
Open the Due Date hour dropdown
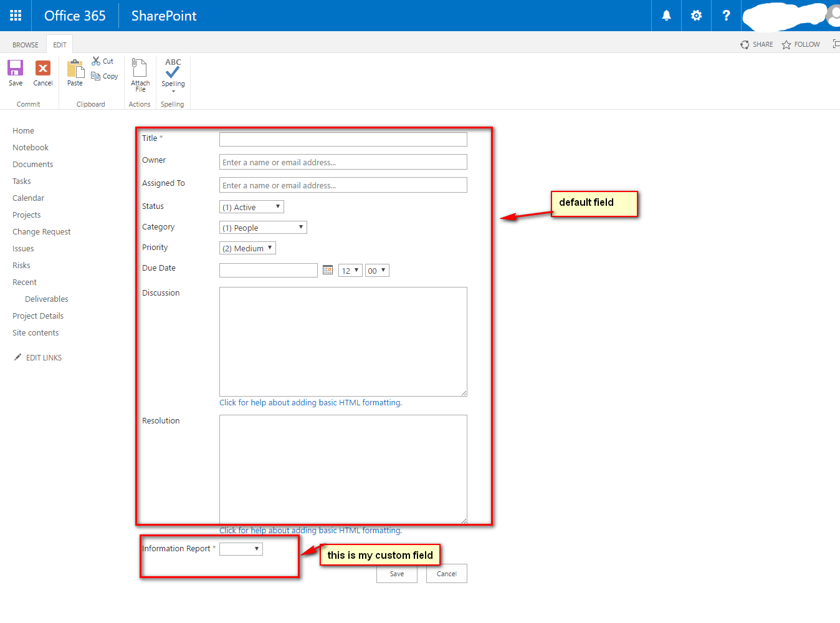[x=350, y=271]
